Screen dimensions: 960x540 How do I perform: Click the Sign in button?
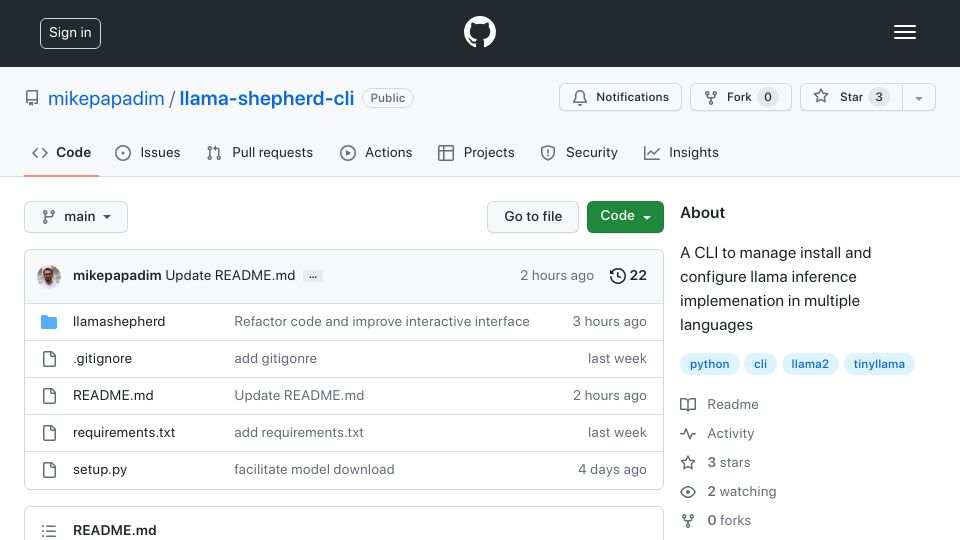pyautogui.click(x=70, y=33)
